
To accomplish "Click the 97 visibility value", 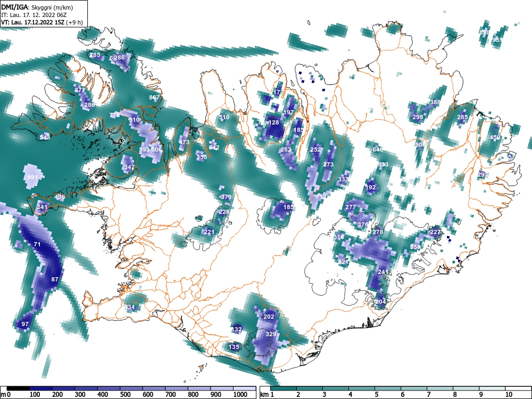I will coord(25,324).
